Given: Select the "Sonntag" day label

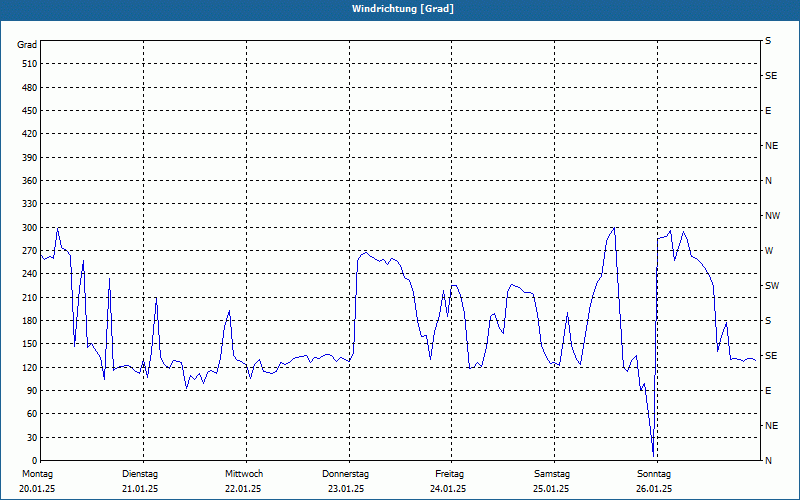Looking at the screenshot, I should click(x=654, y=474).
